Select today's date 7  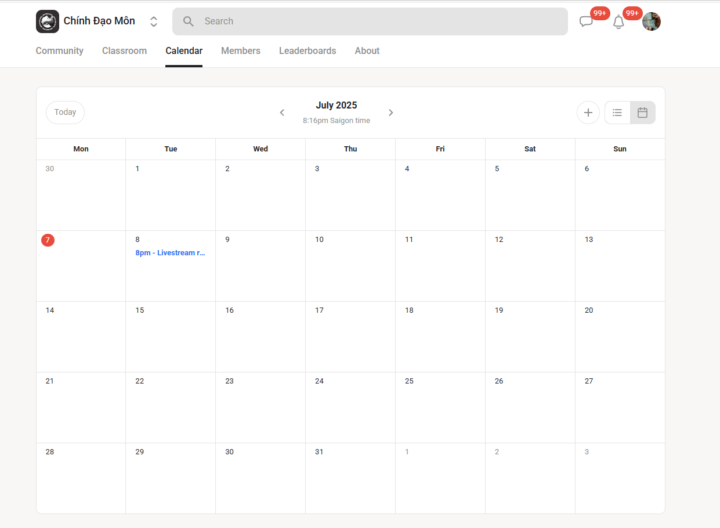[48, 240]
